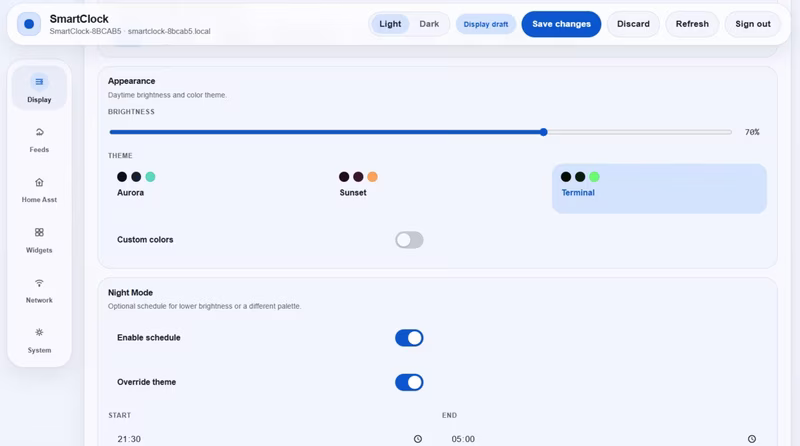
Task: Open the Home Asst house icon
Action: (39, 182)
